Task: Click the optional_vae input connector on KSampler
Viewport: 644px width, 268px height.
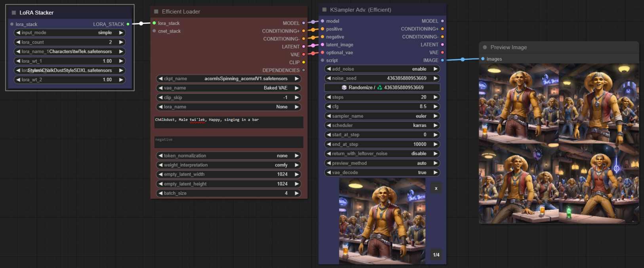Action: (322, 52)
